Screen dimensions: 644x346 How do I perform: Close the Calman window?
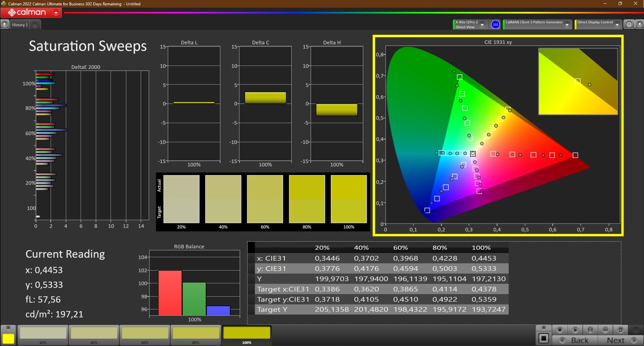pyautogui.click(x=636, y=4)
